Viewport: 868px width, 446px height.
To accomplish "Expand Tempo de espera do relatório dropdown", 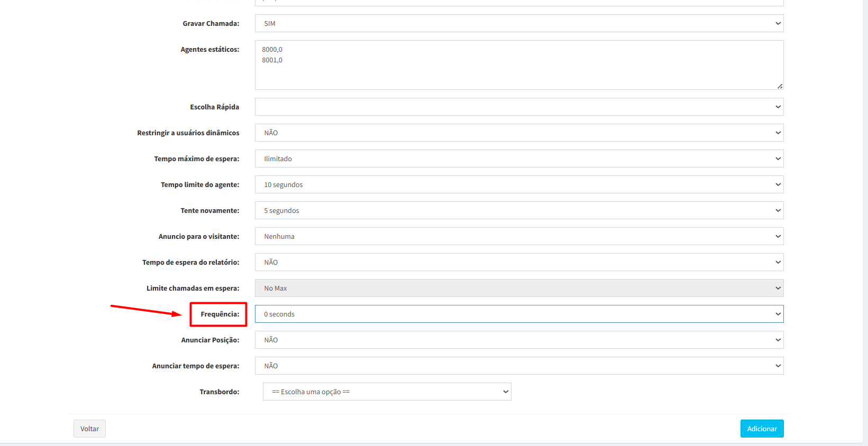I will [x=518, y=262].
